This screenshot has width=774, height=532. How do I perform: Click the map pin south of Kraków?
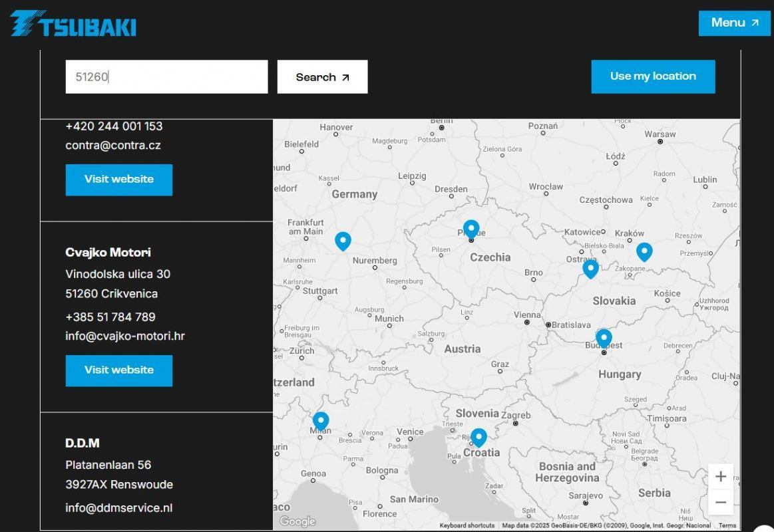[x=644, y=251]
